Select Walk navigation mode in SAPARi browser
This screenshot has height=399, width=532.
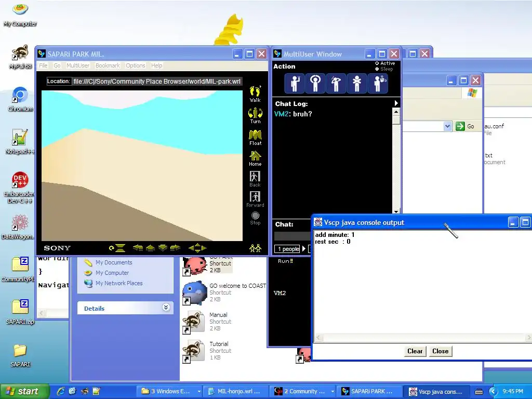[x=255, y=94]
